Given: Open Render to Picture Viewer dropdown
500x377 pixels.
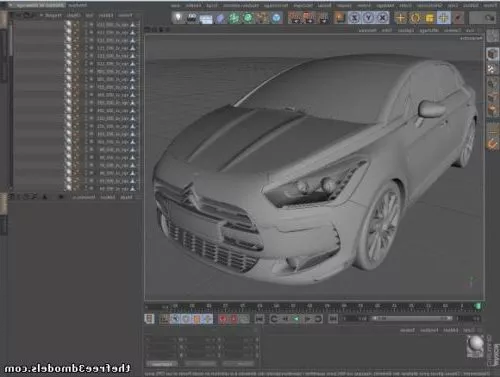Looking at the screenshot, I should tap(309, 18).
